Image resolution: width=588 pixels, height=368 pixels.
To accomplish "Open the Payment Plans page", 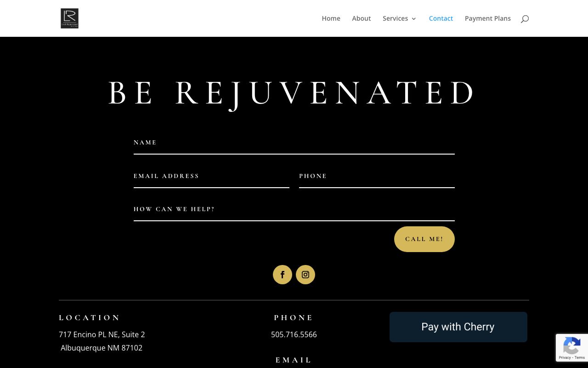I will tap(488, 18).
